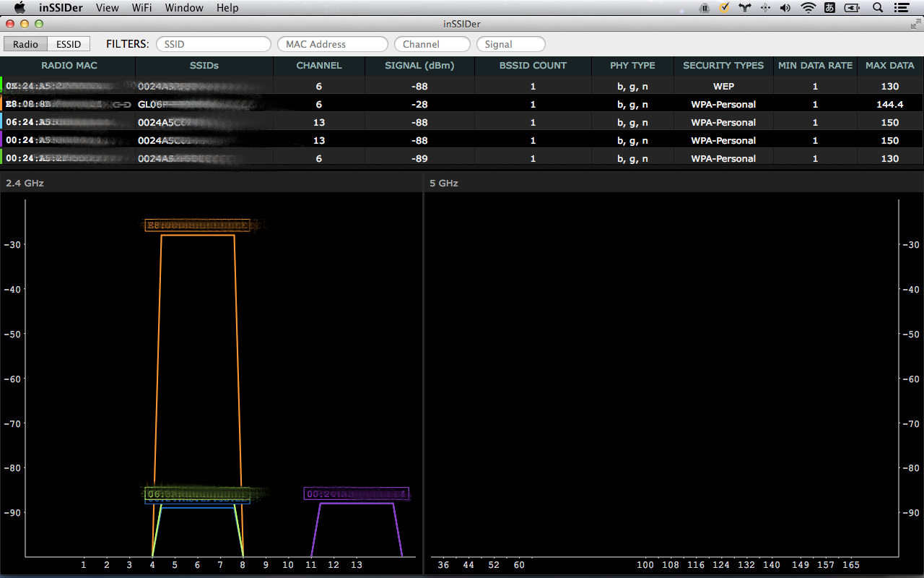Viewport: 924px width, 578px height.
Task: Click the 13 channel cell of 06:24 row
Action: click(x=319, y=122)
